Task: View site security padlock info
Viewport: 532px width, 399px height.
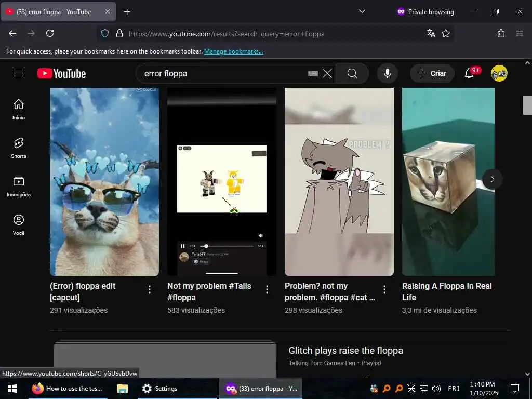Action: pos(119,34)
